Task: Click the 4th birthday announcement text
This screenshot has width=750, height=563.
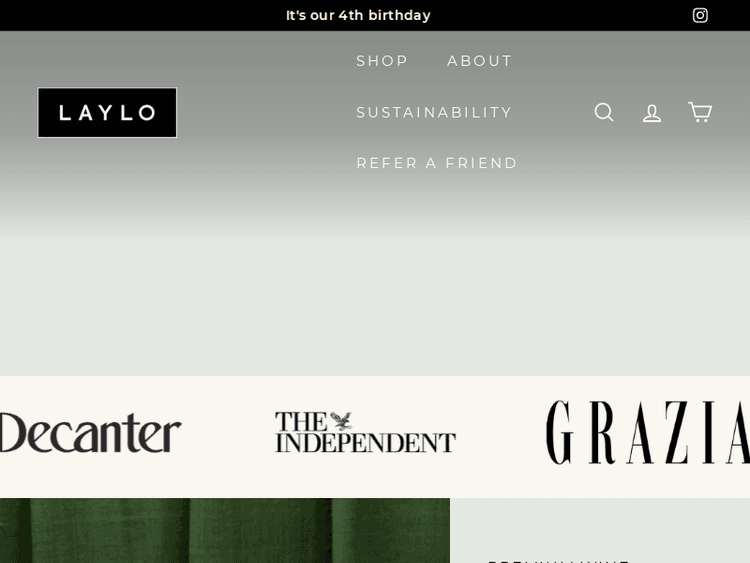Action: pos(358,15)
